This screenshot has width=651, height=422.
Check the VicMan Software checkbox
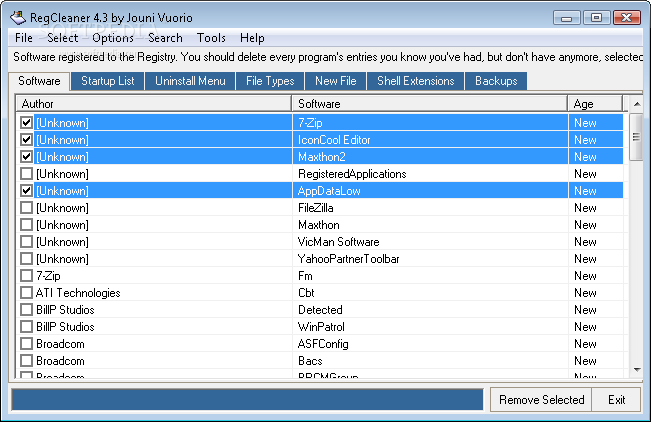click(27, 242)
